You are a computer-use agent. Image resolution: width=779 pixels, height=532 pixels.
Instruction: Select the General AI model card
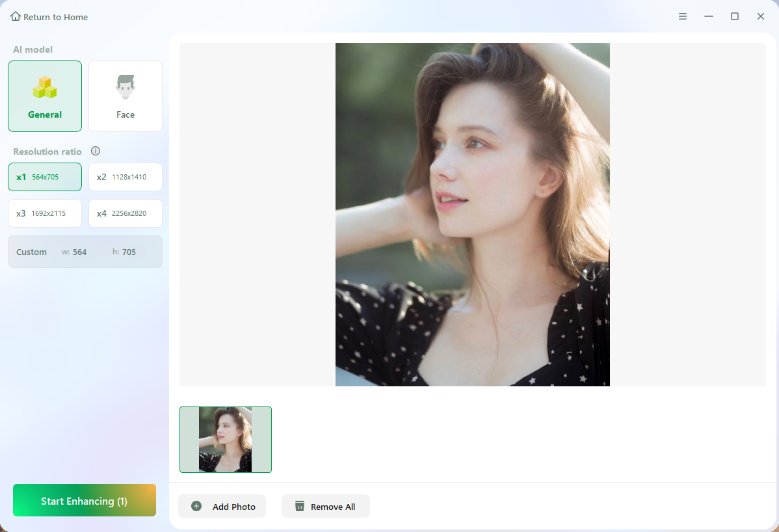click(45, 96)
